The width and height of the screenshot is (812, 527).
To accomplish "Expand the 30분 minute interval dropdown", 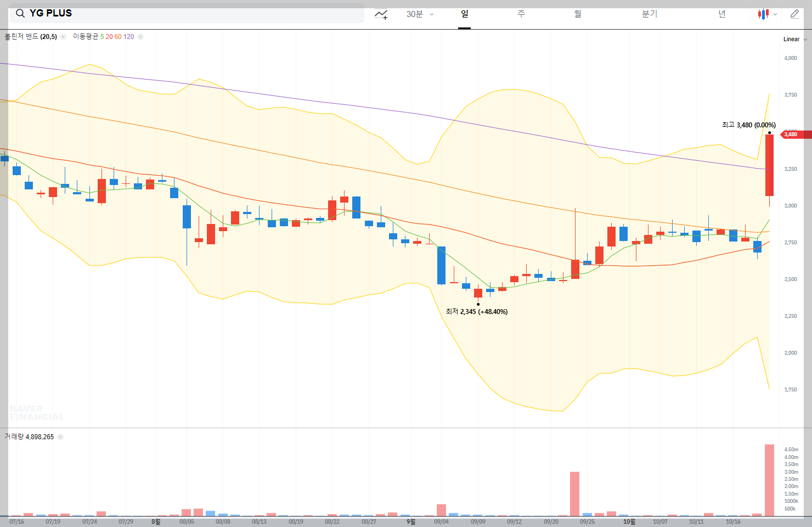I will pos(420,14).
